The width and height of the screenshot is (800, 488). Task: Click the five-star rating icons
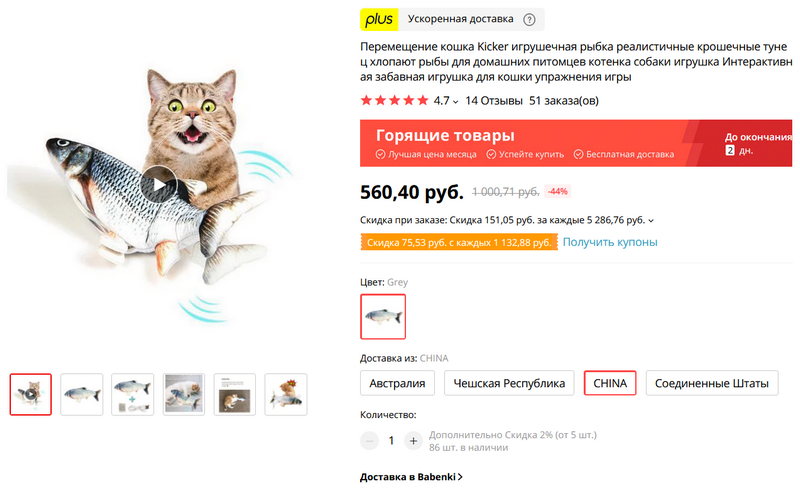point(394,101)
